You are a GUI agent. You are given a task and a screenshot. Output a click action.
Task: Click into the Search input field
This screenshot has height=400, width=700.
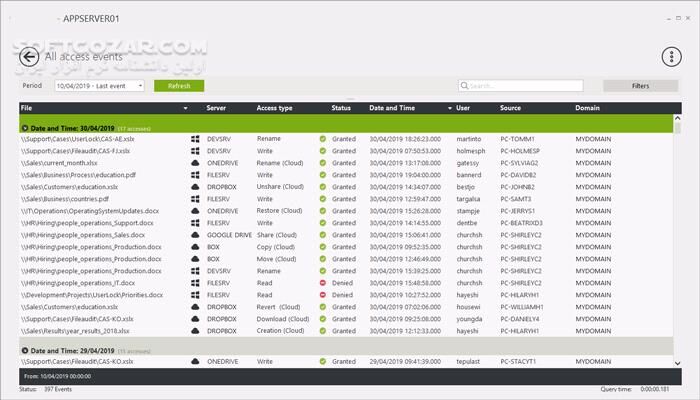(x=520, y=86)
